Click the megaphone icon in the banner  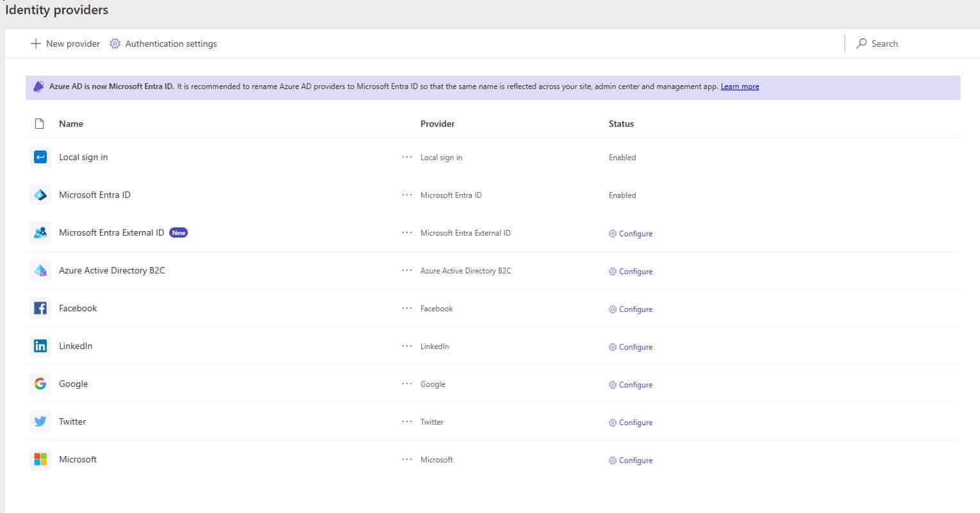pyautogui.click(x=39, y=86)
